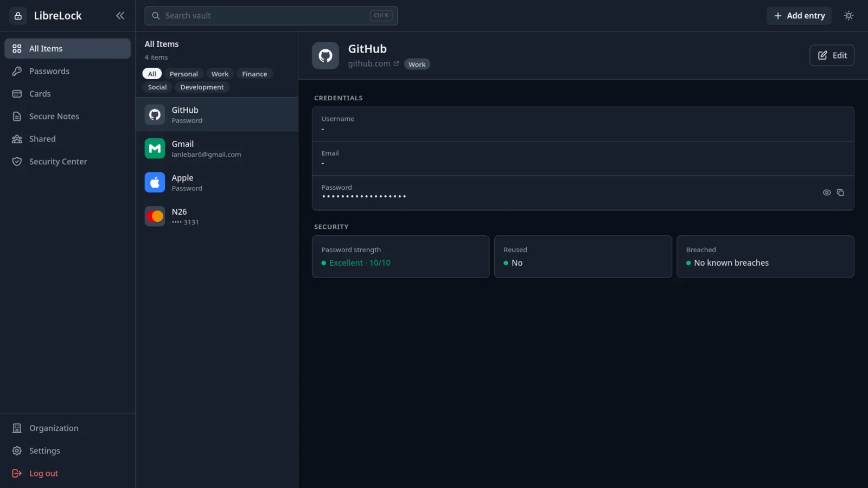
Task: Go to Passwords section
Action: tap(67, 71)
